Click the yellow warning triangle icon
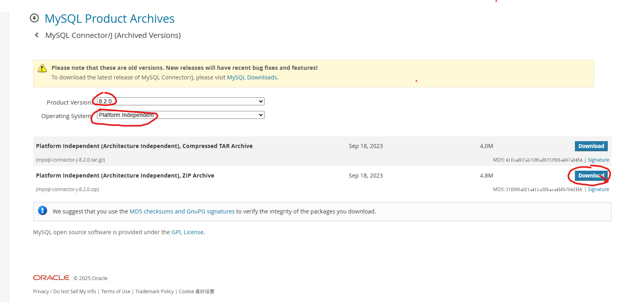 tap(42, 68)
